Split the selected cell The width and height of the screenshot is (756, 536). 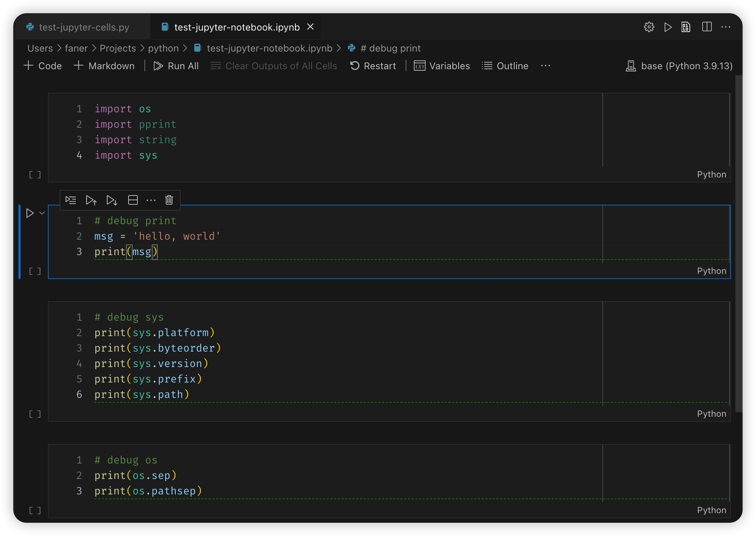(133, 200)
